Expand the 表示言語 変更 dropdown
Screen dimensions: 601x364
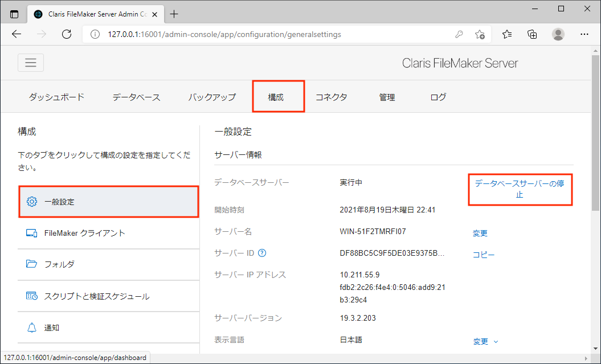[x=485, y=341]
